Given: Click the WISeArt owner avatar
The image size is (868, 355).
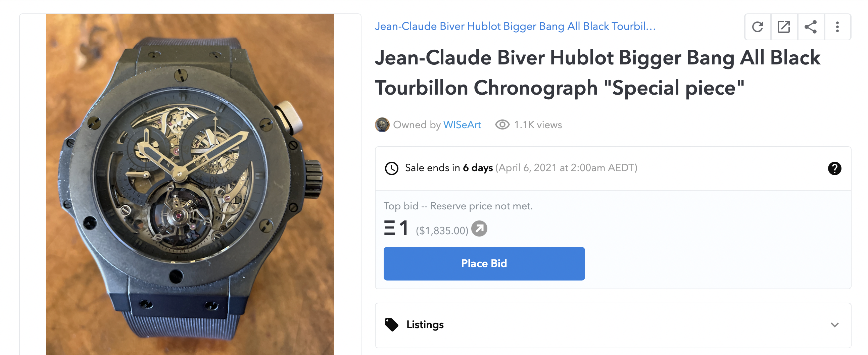Looking at the screenshot, I should click(x=382, y=124).
